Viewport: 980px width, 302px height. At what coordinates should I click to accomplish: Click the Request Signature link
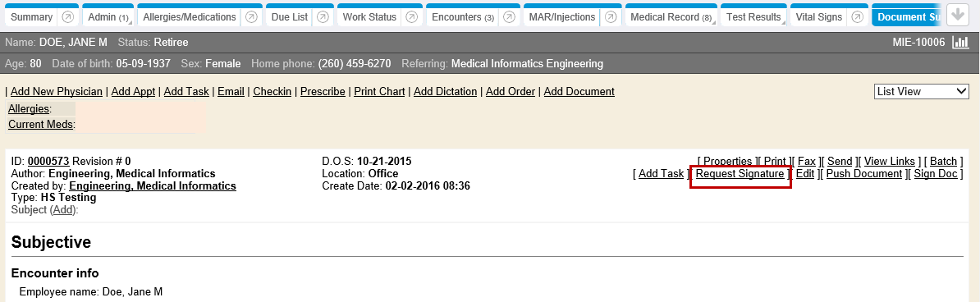(x=740, y=174)
